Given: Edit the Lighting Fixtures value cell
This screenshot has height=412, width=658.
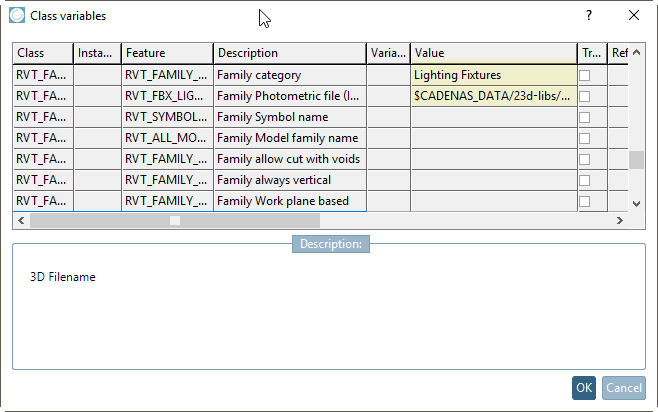Looking at the screenshot, I should click(493, 75).
